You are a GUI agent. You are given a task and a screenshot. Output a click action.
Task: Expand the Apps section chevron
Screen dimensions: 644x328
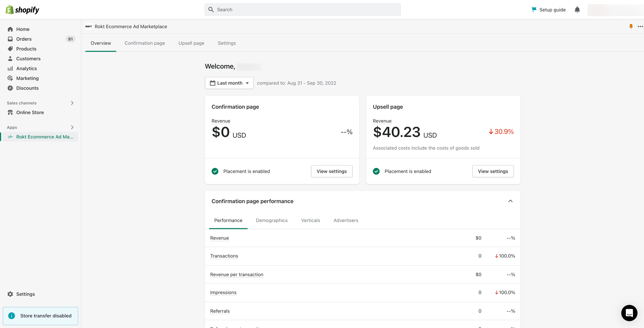point(72,127)
